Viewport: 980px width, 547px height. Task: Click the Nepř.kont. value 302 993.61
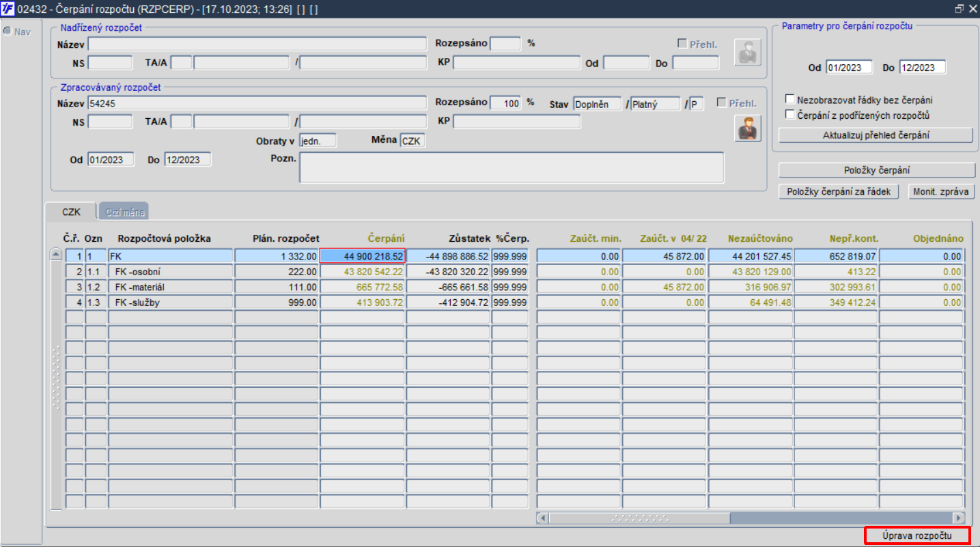pos(836,286)
